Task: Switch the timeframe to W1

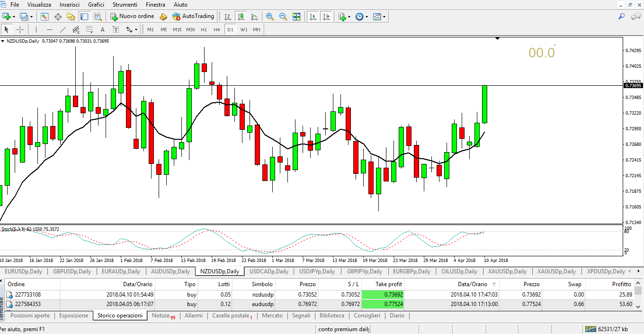Action: pos(243,29)
